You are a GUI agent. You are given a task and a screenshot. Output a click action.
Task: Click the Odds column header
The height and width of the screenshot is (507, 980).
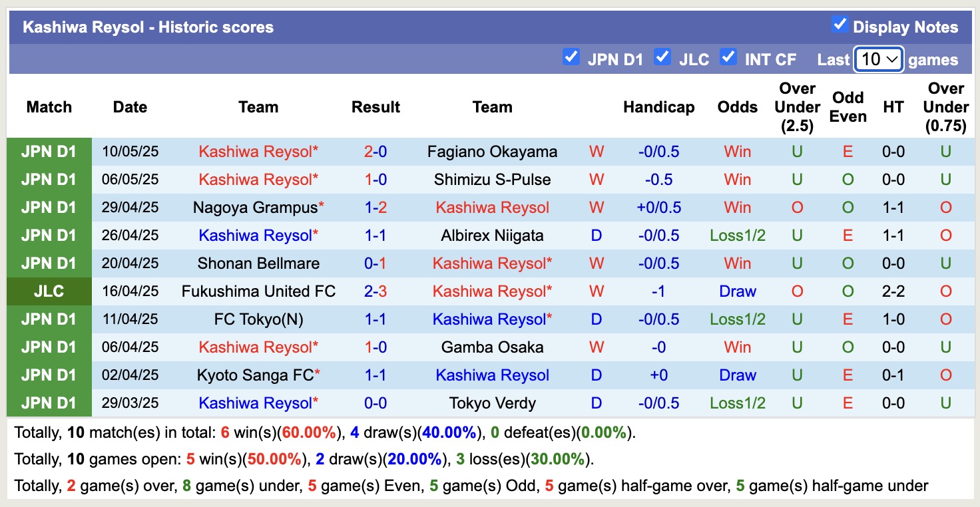(x=737, y=106)
